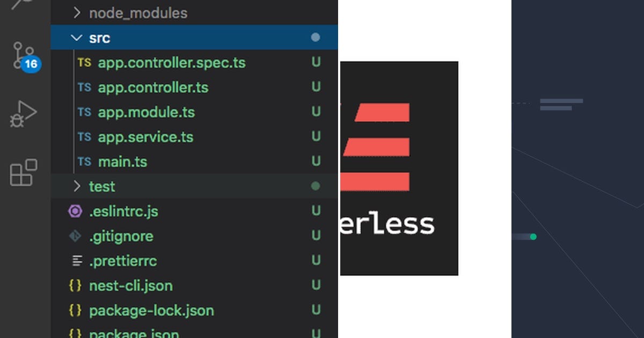Collapse the src folder
Screen dimensions: 644x338
point(76,38)
